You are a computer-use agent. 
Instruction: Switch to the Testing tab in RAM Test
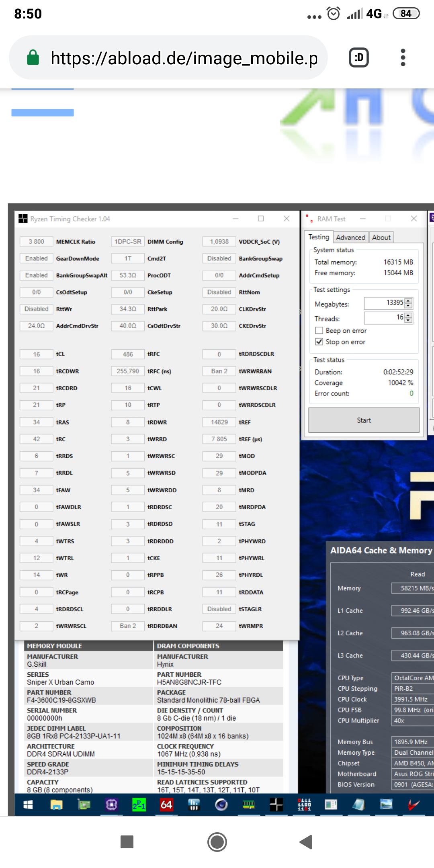319,237
